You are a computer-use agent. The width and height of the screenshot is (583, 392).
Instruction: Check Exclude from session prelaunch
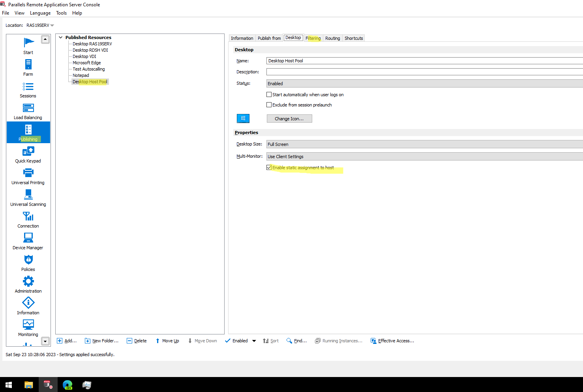pos(269,105)
